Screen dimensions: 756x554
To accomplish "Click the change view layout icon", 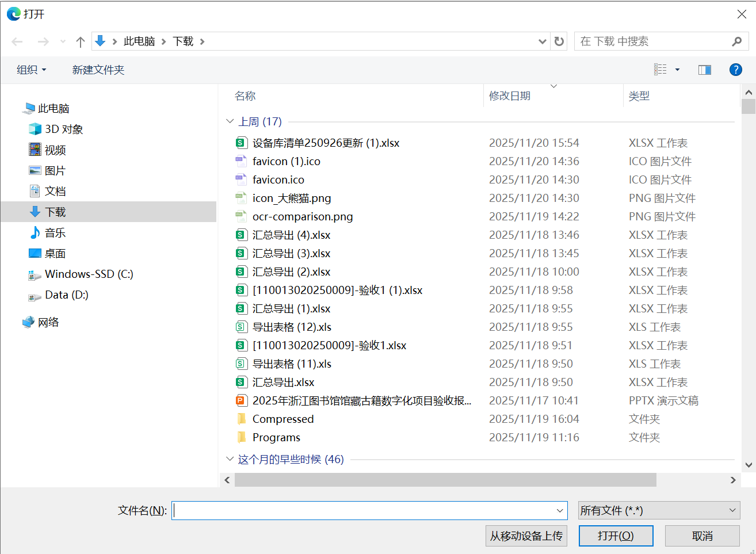I will [660, 70].
